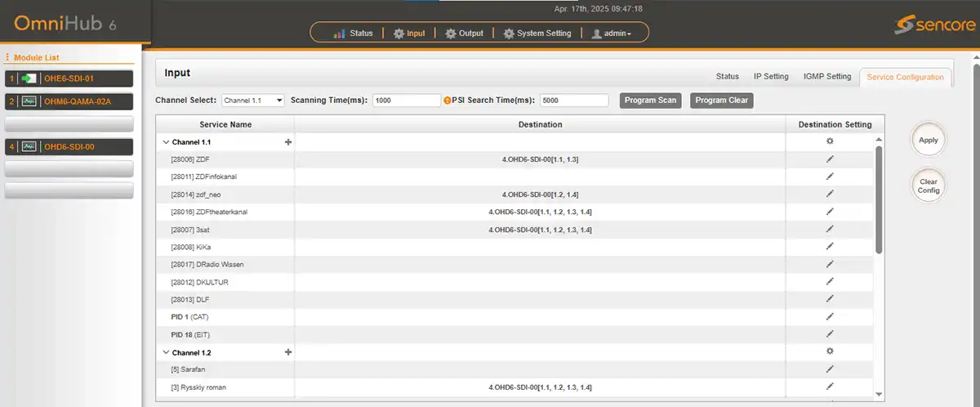Collapse the Channel 1.1 tree
The width and height of the screenshot is (980, 407).
pos(167,142)
